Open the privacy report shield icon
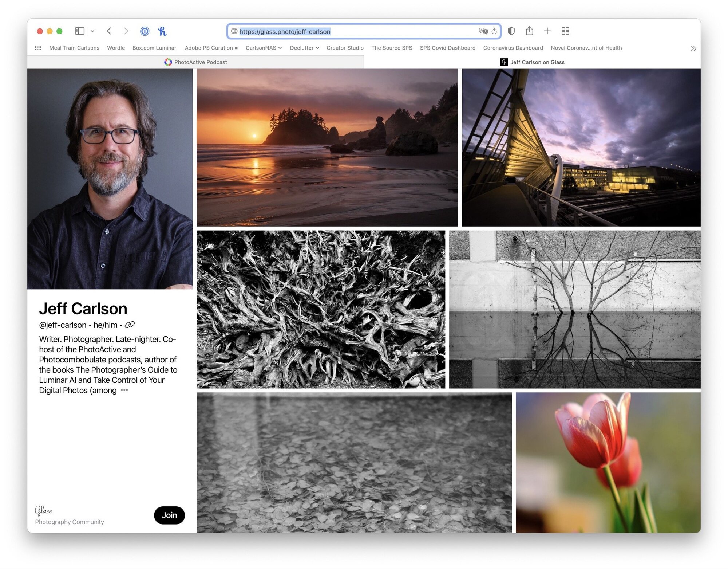Viewport: 728px width, 569px height. click(511, 31)
